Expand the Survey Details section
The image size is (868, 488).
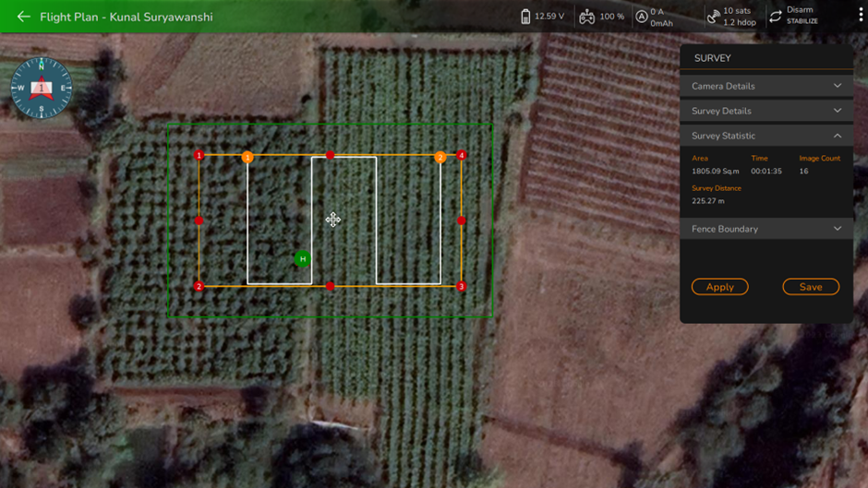pyautogui.click(x=766, y=111)
